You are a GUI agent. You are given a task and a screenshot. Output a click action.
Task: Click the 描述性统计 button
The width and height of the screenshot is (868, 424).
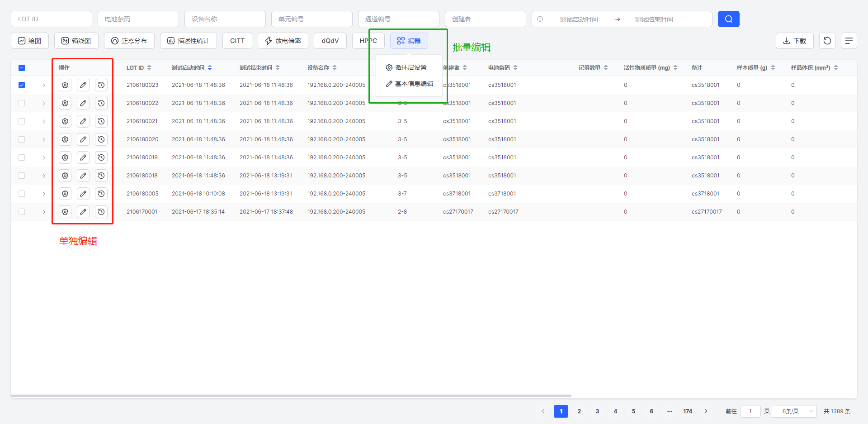click(x=188, y=41)
